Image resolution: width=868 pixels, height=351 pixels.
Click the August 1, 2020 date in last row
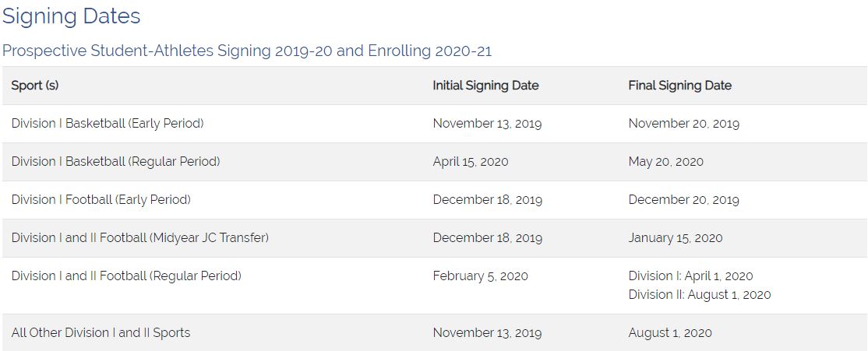click(670, 333)
